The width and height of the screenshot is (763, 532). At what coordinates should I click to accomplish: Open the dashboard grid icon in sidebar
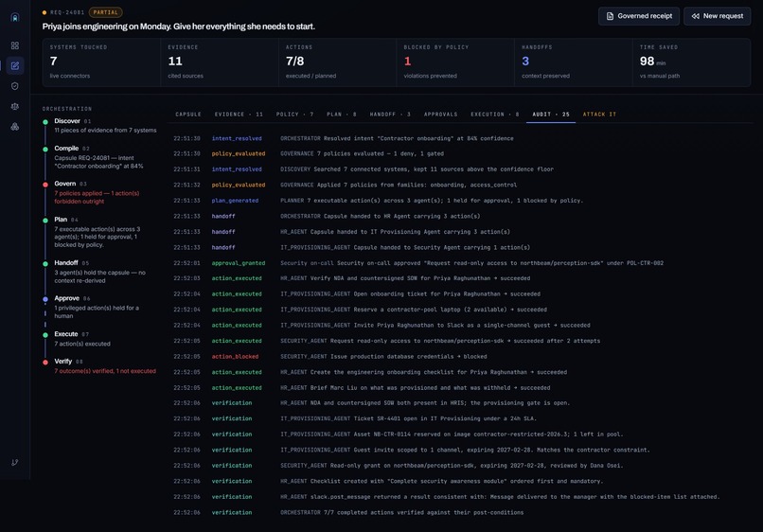(x=15, y=45)
